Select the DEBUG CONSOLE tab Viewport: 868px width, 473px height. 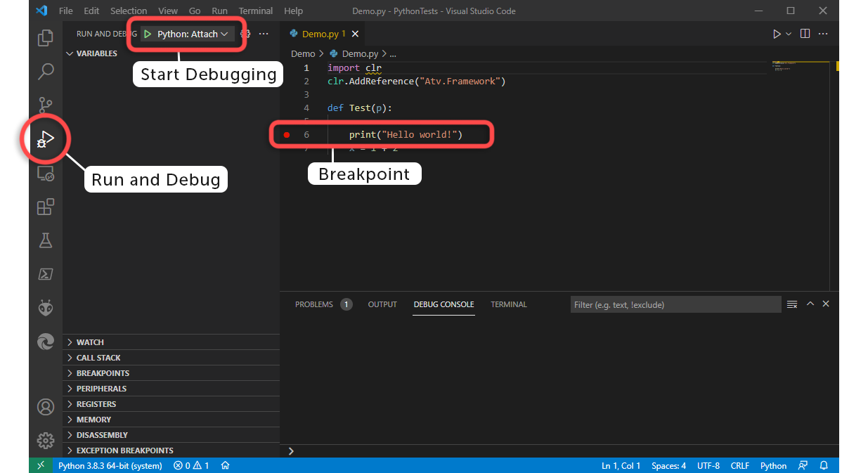[443, 304]
